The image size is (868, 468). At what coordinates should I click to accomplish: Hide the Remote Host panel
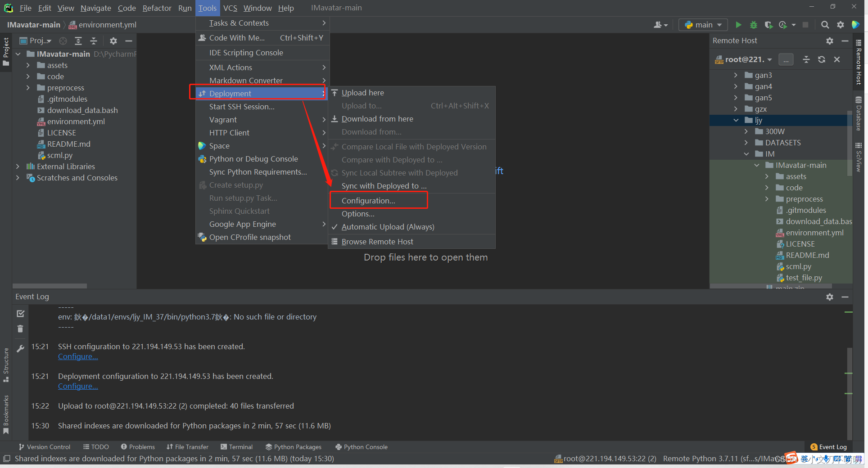(845, 41)
